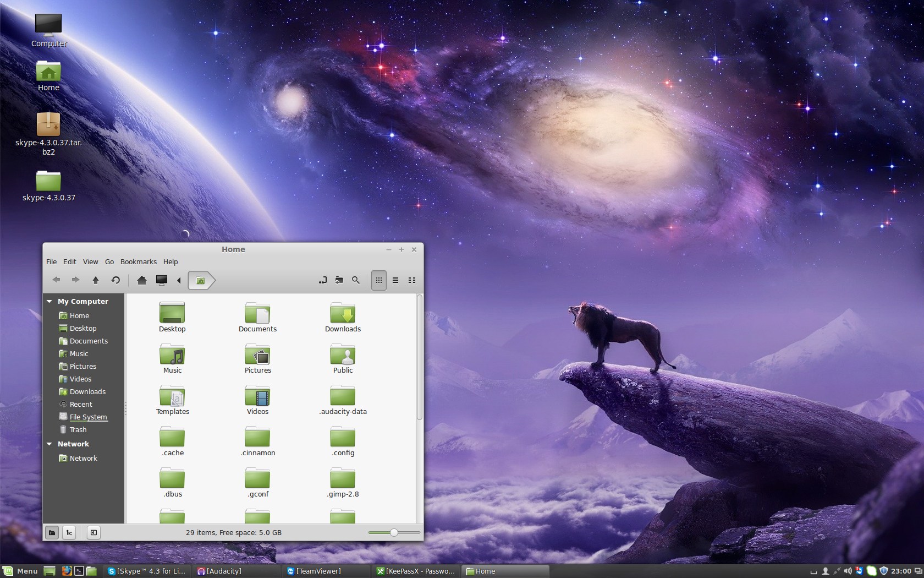Open the file search tool
Image resolution: width=924 pixels, height=578 pixels.
356,280
